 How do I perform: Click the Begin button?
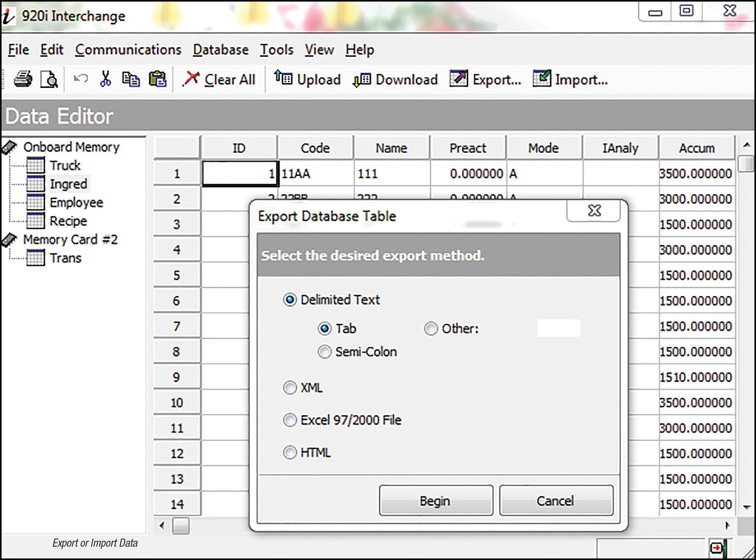436,501
